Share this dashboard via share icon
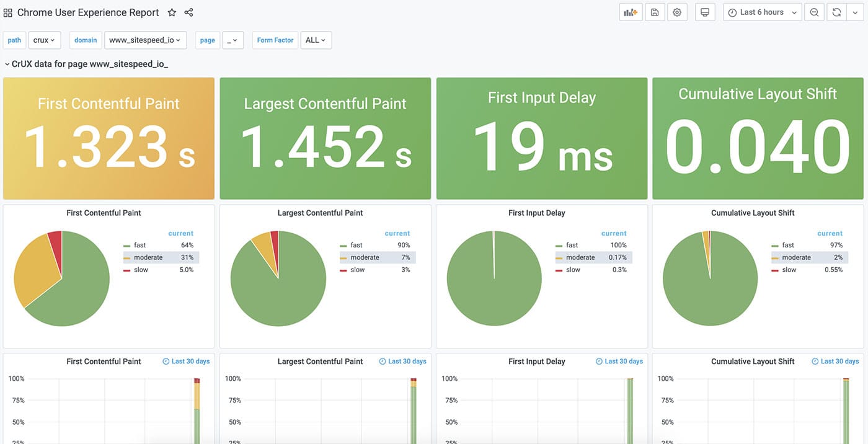Screen dimensions: 868x444 coord(188,12)
